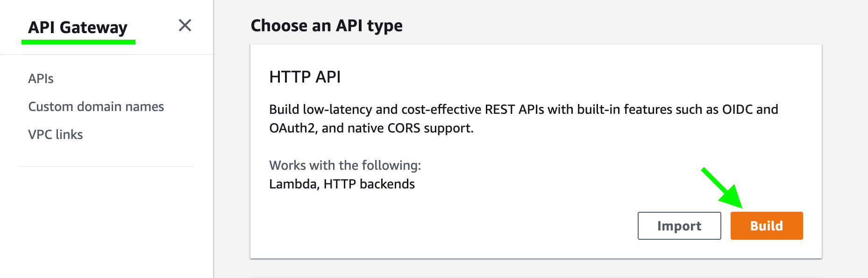
Task: Click the gray background right of the page heading
Action: click(607, 23)
